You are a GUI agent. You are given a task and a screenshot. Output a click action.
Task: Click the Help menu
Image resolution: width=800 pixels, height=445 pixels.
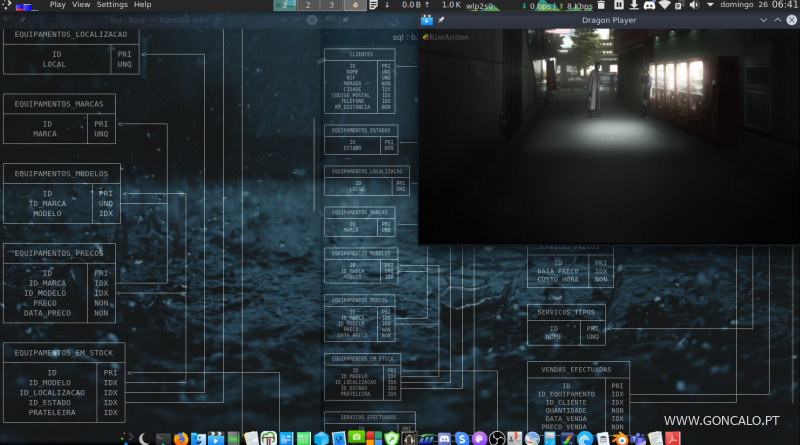[143, 5]
